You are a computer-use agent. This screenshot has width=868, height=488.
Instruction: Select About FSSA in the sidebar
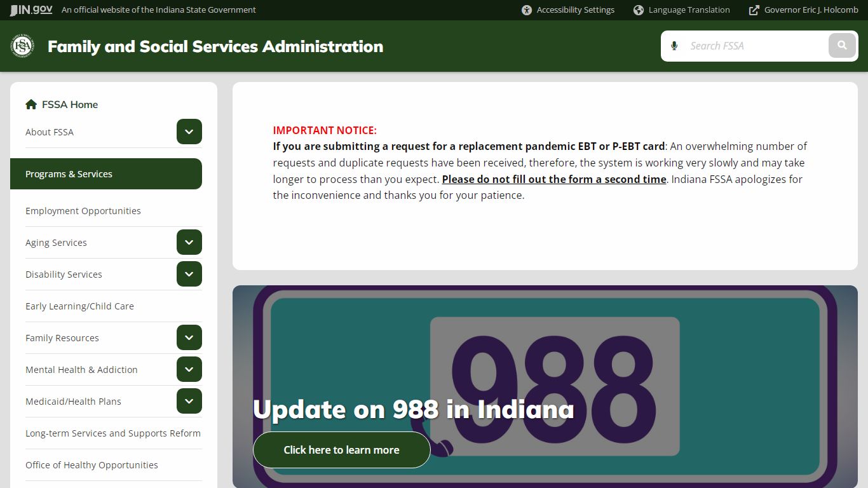50,132
